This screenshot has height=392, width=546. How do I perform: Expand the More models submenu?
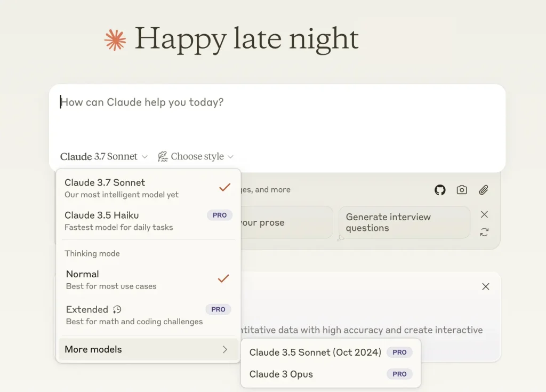tap(148, 349)
